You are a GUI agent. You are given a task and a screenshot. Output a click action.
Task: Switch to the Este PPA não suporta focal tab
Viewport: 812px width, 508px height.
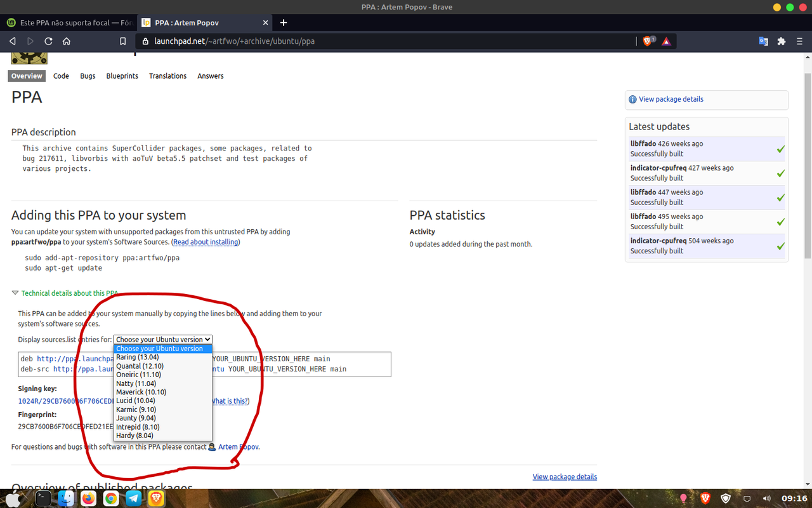(x=69, y=23)
